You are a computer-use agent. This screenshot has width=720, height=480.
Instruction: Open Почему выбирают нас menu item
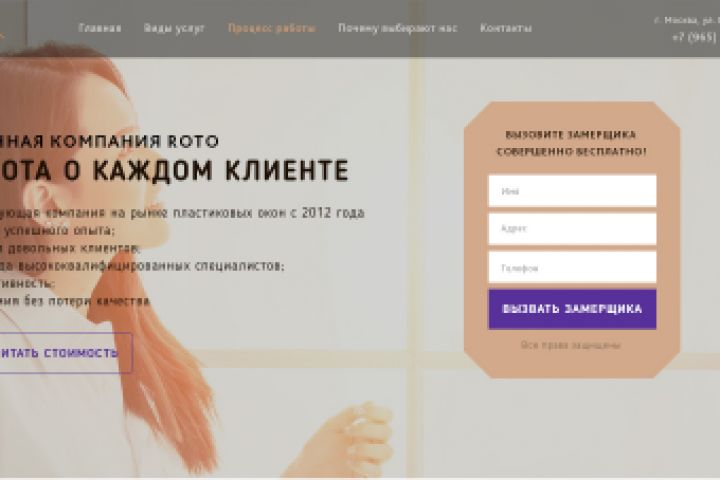click(x=398, y=28)
